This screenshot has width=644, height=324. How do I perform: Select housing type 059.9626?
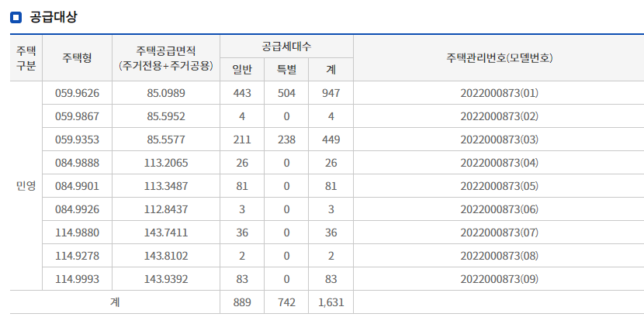[x=78, y=93]
